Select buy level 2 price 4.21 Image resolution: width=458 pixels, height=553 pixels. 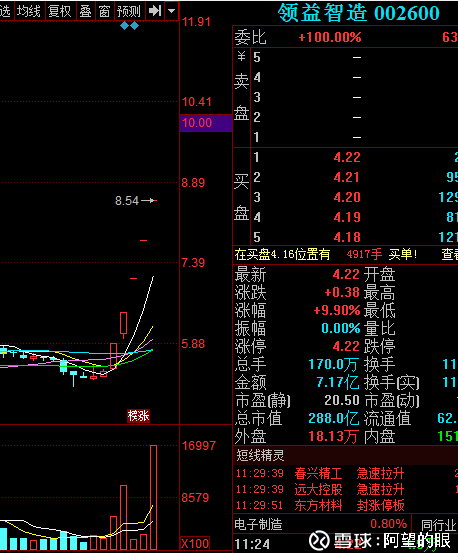(x=347, y=177)
